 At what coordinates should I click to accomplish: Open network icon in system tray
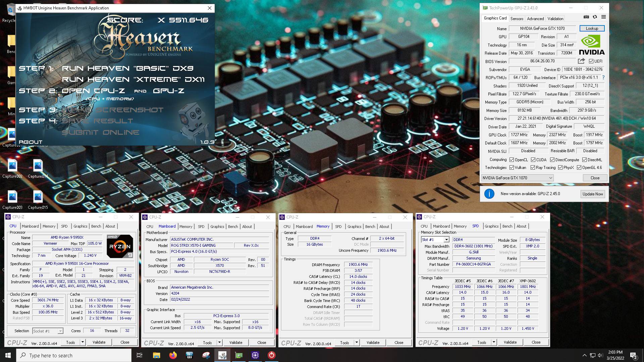click(x=592, y=355)
